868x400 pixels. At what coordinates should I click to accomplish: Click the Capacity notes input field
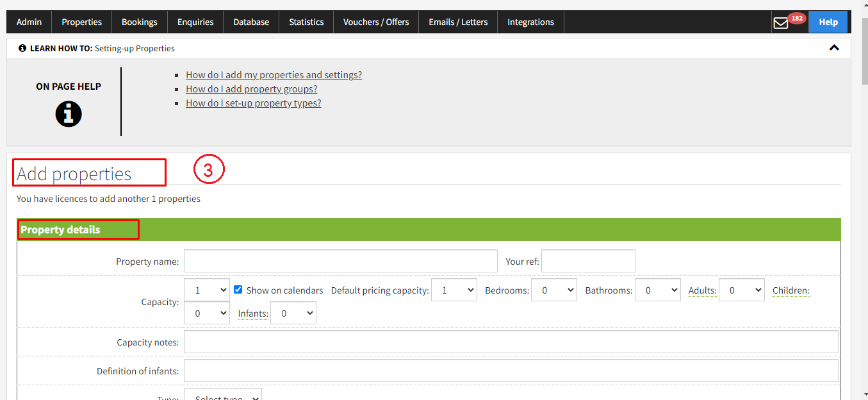coord(511,342)
